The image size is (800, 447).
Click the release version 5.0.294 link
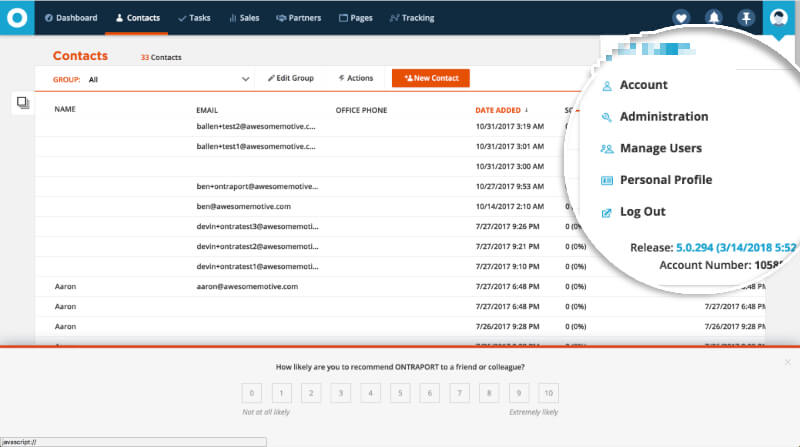coord(736,247)
